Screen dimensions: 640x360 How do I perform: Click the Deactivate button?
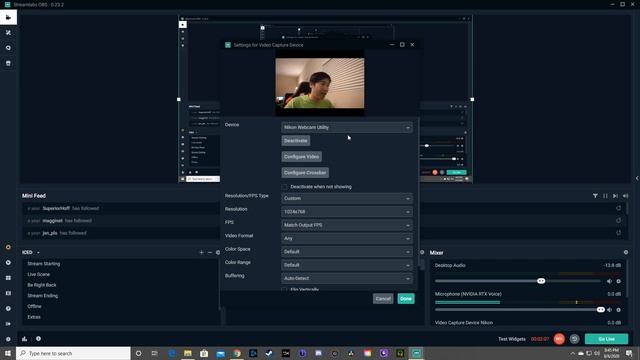pyautogui.click(x=296, y=141)
